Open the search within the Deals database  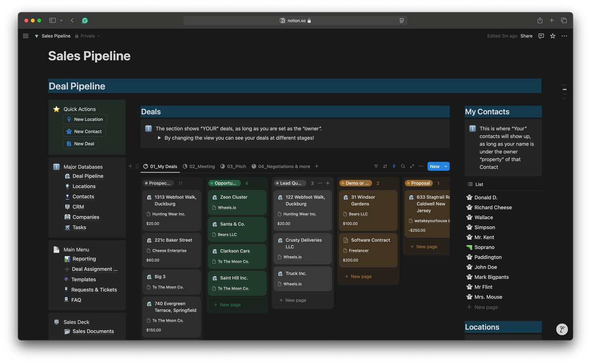(403, 166)
